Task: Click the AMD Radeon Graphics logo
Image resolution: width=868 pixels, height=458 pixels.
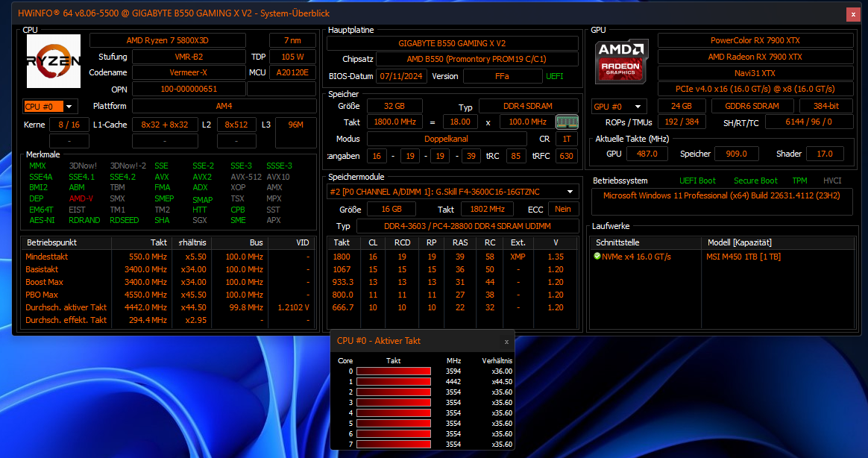Action: (621, 61)
